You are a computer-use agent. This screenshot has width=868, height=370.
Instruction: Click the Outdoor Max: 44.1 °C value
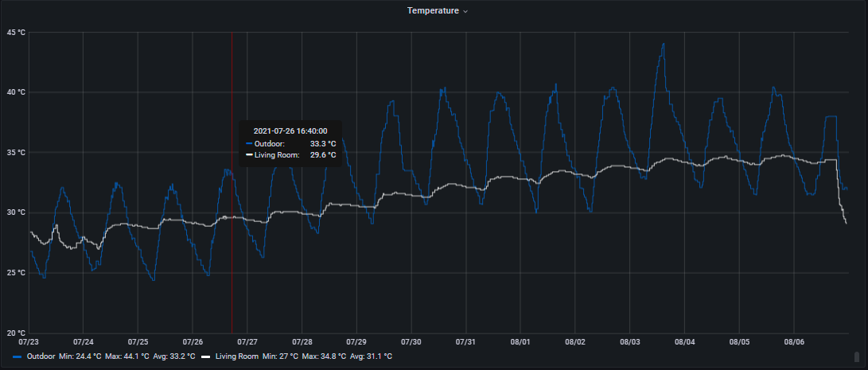pos(126,356)
